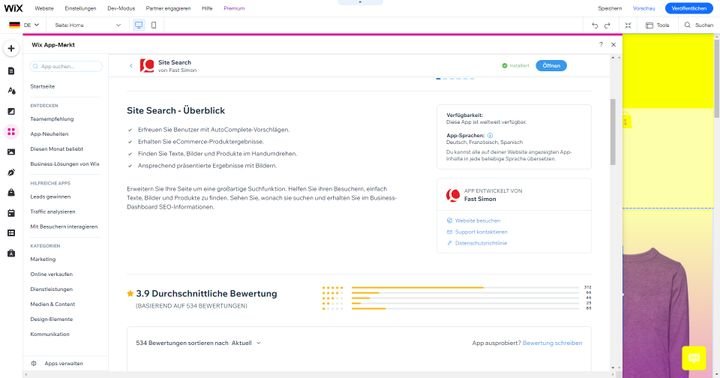The height and width of the screenshot is (378, 720).
Task: Click Website besuchen link
Action: (473, 220)
